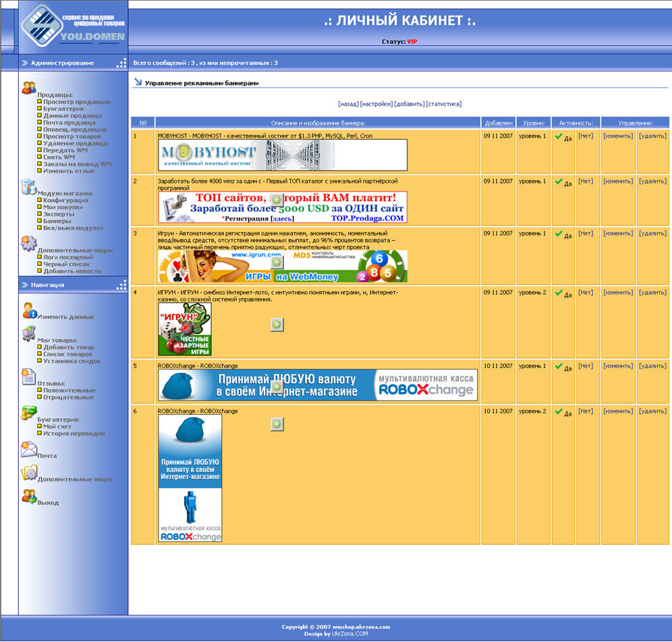Viewport: 672px width, 642px height.
Task: Click [Нет] for banner number 2
Action: pos(586,181)
